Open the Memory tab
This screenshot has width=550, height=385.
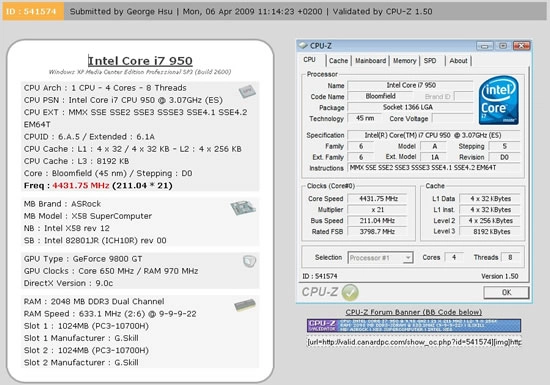tap(404, 61)
